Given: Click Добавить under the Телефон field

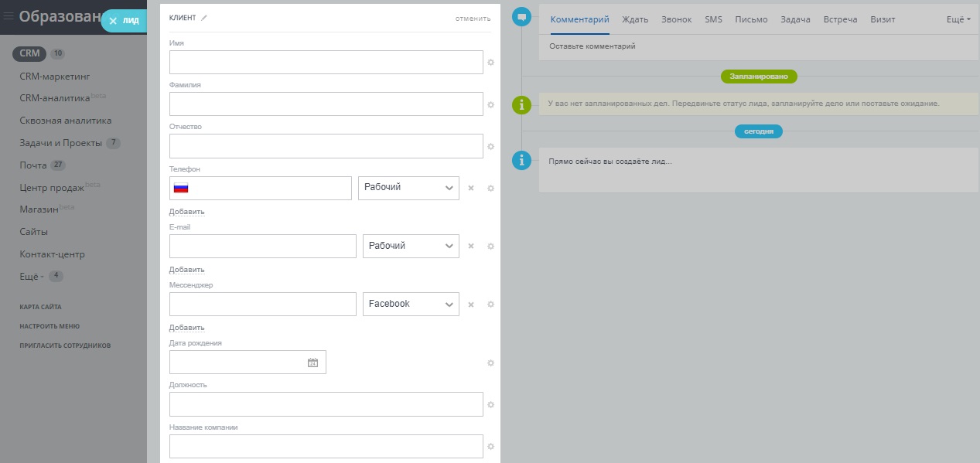Looking at the screenshot, I should pyautogui.click(x=187, y=212).
